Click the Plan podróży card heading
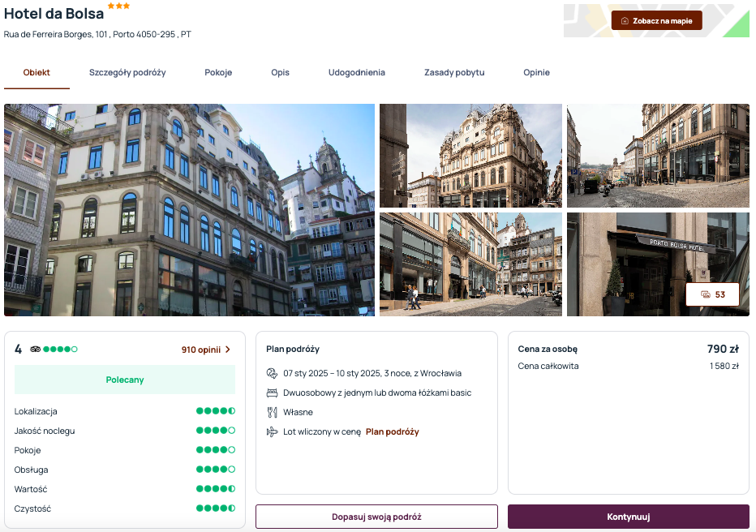This screenshot has height=532, width=756. [x=293, y=350]
